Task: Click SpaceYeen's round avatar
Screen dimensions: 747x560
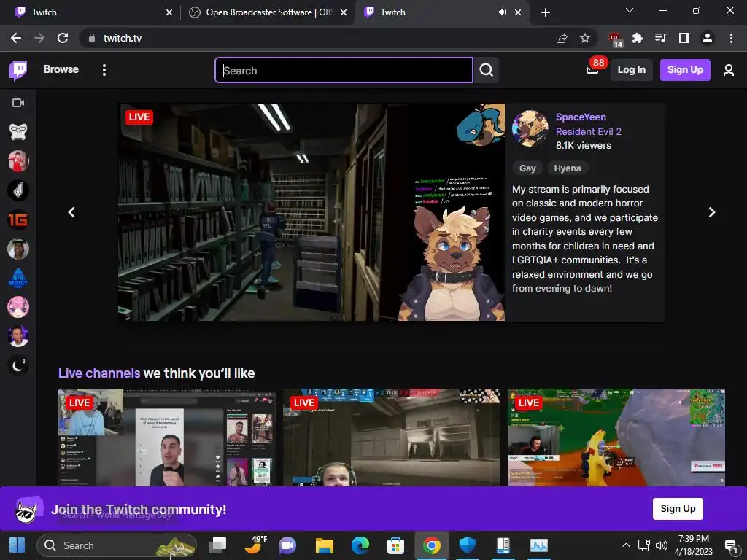Action: point(530,128)
